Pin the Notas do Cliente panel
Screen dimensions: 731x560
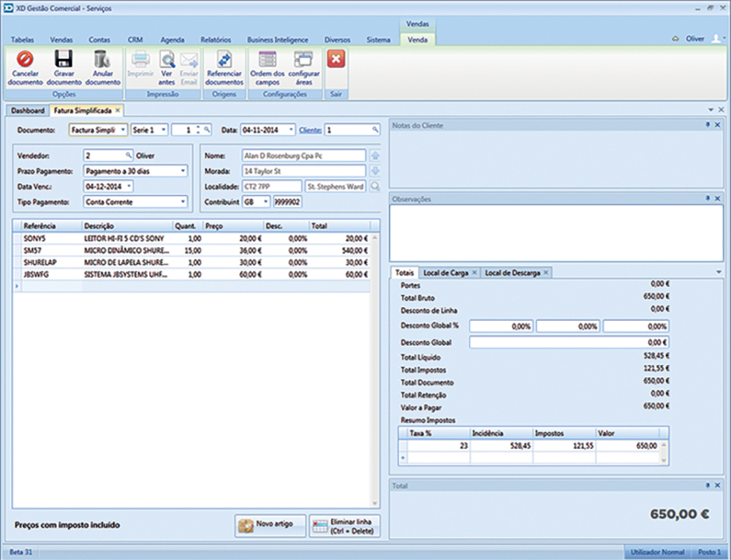click(x=708, y=126)
